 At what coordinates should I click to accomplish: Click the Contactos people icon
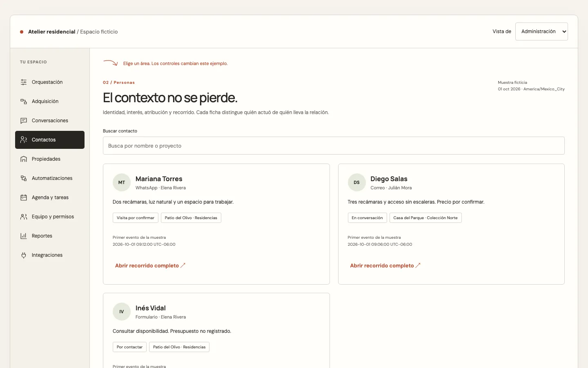coord(24,140)
